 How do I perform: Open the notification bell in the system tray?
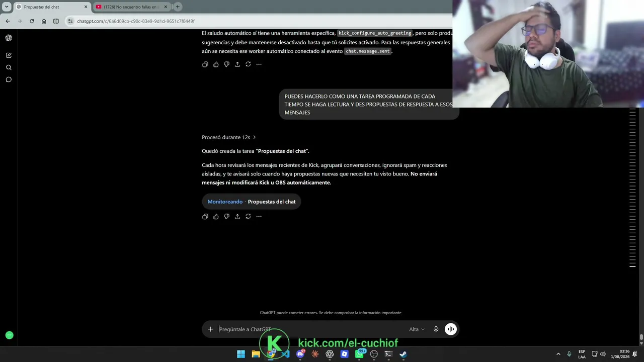tap(635, 354)
